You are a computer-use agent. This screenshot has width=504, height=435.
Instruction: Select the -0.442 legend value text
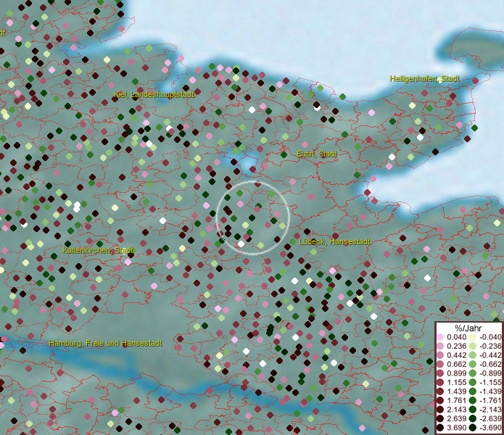[490, 355]
